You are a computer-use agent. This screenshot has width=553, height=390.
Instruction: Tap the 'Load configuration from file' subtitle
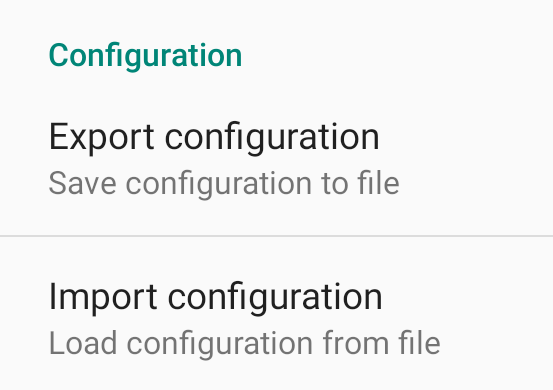(244, 344)
